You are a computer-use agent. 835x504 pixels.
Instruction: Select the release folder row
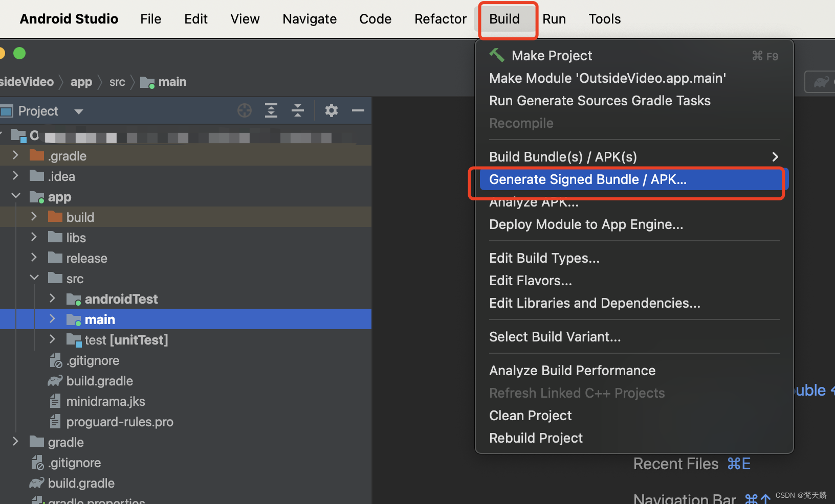pos(186,258)
